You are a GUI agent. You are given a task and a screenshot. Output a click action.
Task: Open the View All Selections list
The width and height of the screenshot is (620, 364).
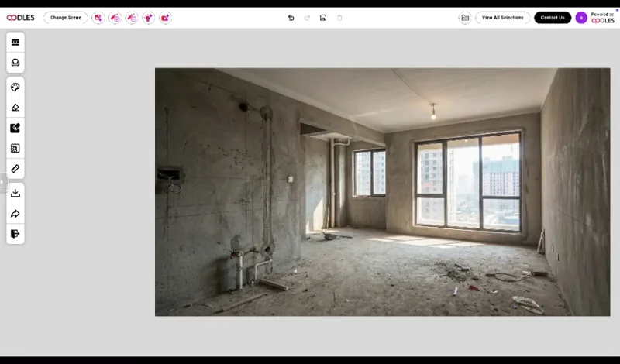click(x=502, y=18)
